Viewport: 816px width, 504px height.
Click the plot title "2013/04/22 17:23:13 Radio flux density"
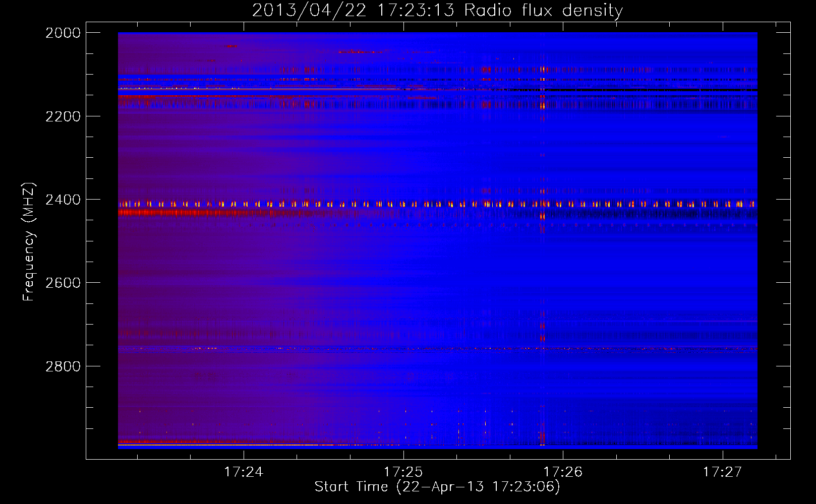437,10
